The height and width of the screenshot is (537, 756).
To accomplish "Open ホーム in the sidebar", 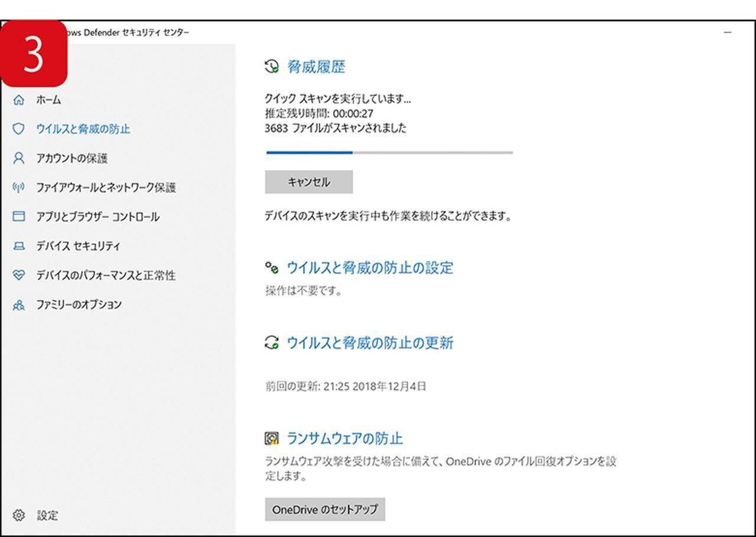I will [48, 100].
